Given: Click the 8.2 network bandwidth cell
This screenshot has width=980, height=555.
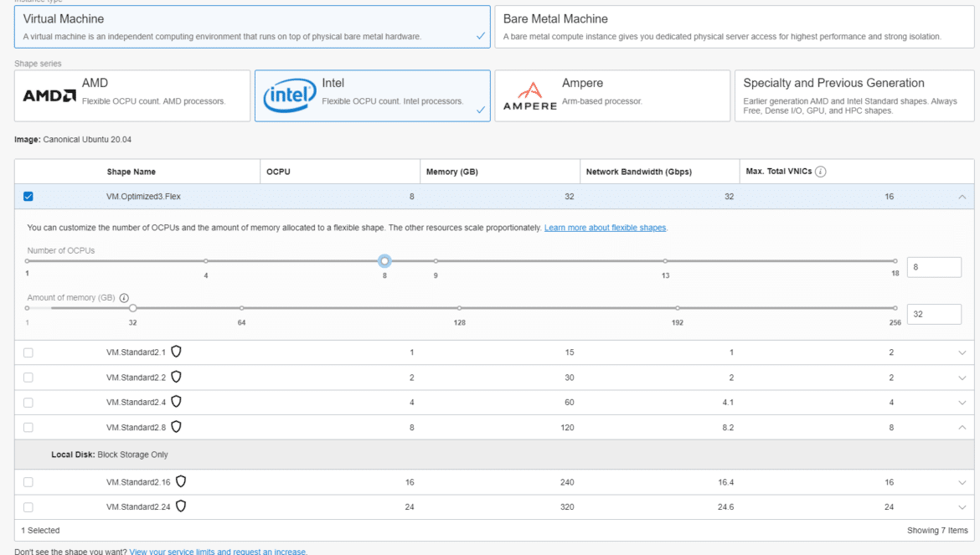Looking at the screenshot, I should 728,428.
